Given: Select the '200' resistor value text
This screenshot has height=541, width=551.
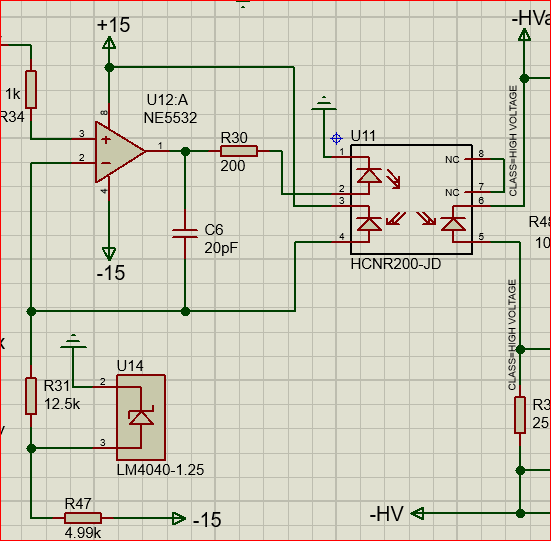Looking at the screenshot, I should [233, 166].
